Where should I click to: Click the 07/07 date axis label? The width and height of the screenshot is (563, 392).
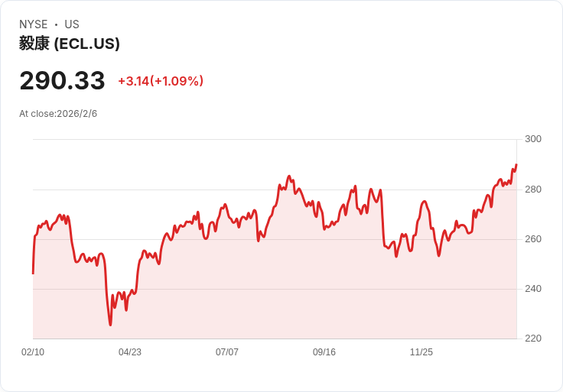pyautogui.click(x=227, y=352)
